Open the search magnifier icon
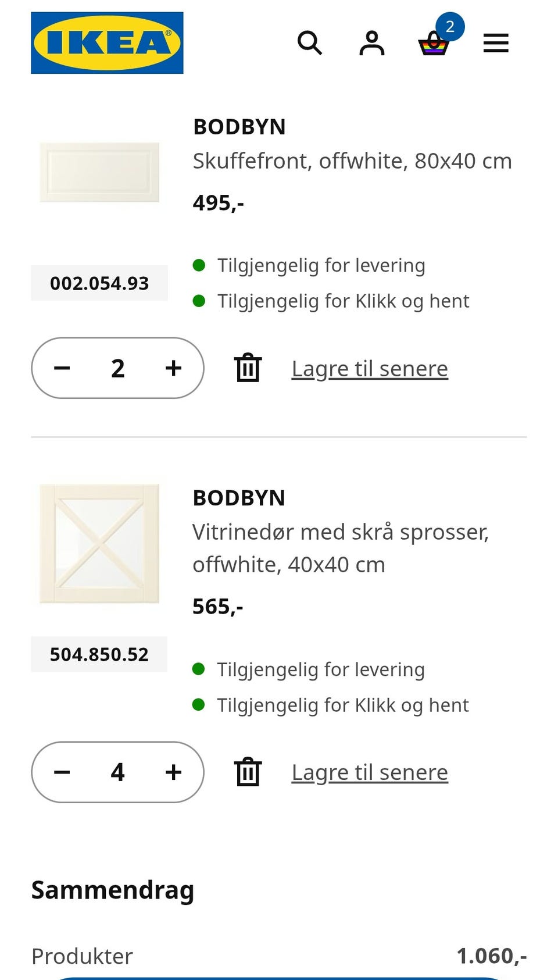The height and width of the screenshot is (980, 558). [309, 43]
